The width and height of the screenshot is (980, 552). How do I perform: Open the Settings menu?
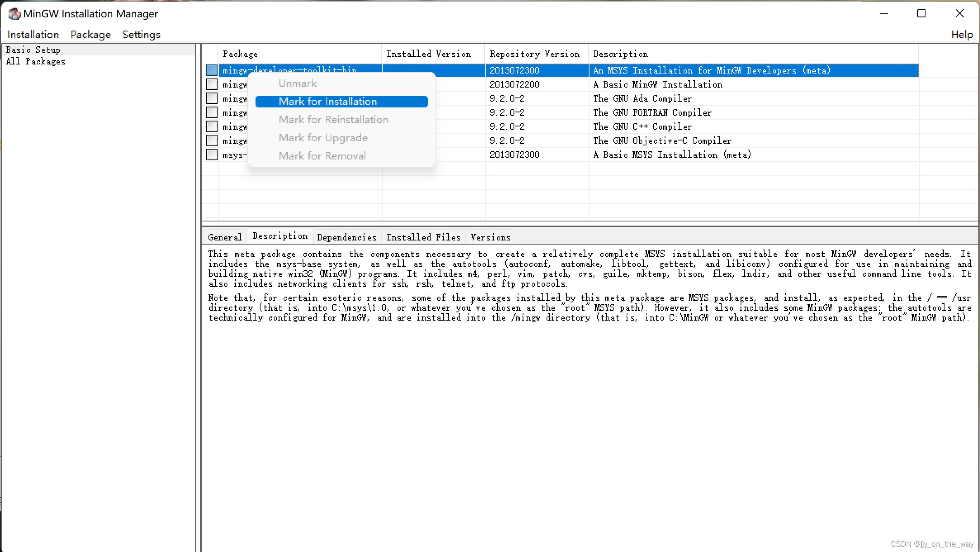[x=141, y=35]
